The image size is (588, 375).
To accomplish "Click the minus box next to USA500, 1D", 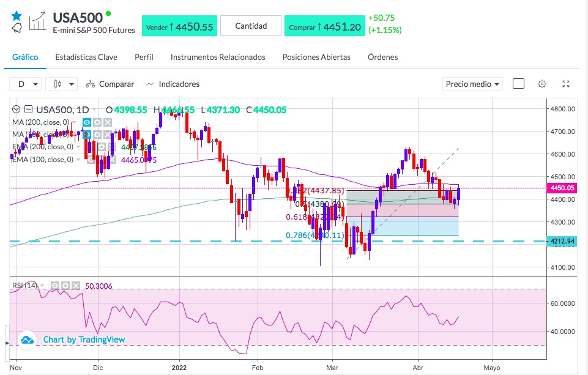I will 29,110.
